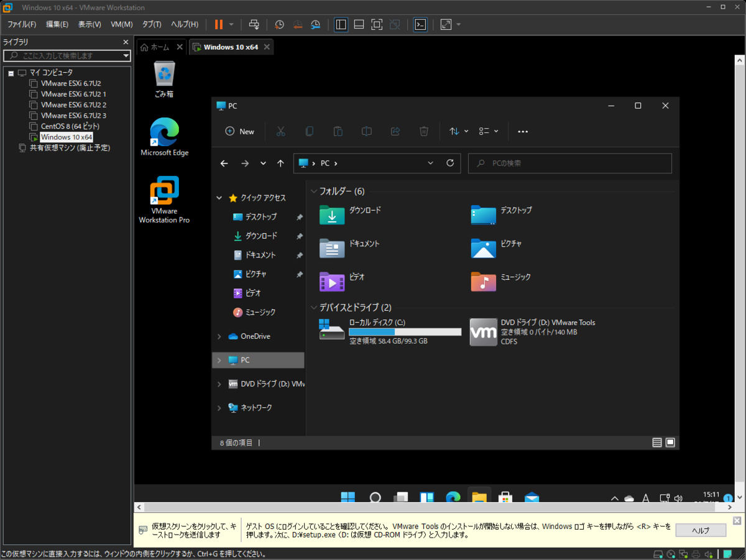Screen dimensions: 746x560
Task: Go back in Explorer navigation
Action: (x=224, y=163)
